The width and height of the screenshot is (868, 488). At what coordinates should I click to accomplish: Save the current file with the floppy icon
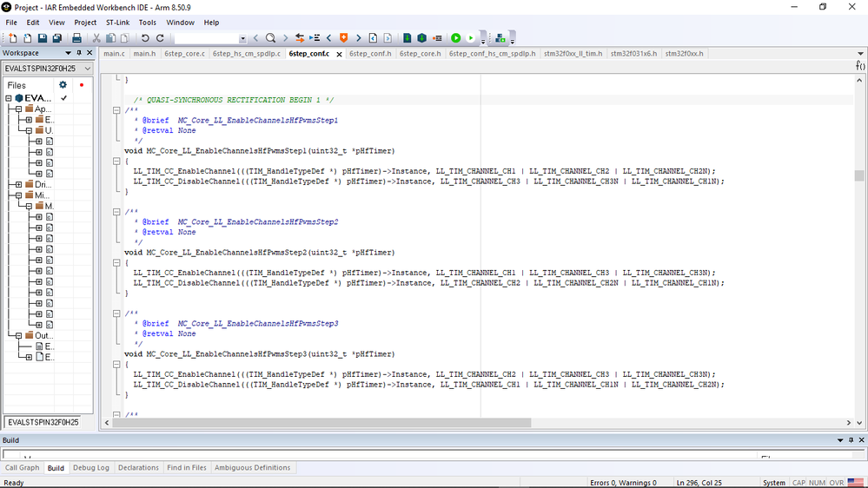[43, 38]
